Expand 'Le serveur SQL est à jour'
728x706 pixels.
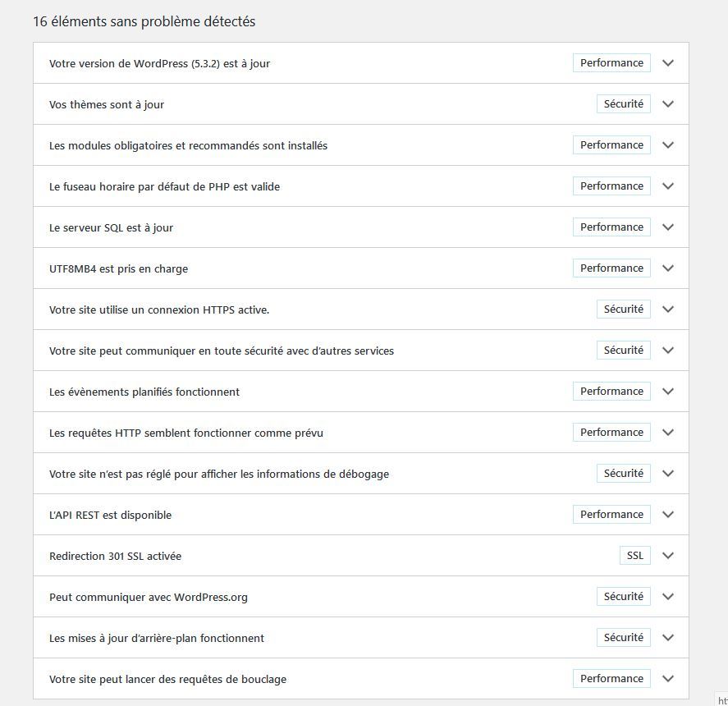pos(668,227)
